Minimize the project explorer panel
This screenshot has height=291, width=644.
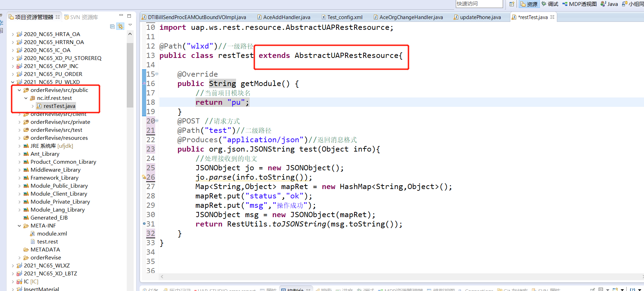tap(121, 15)
